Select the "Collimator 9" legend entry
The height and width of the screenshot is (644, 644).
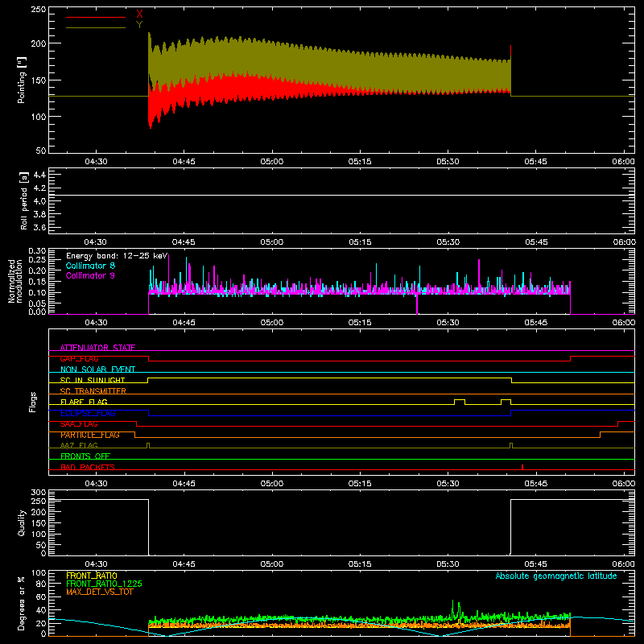pos(90,275)
